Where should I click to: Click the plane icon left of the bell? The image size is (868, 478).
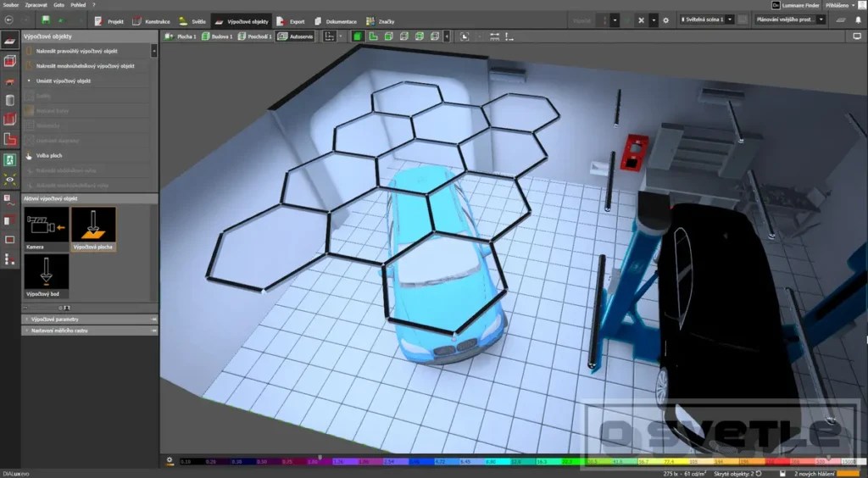840,20
